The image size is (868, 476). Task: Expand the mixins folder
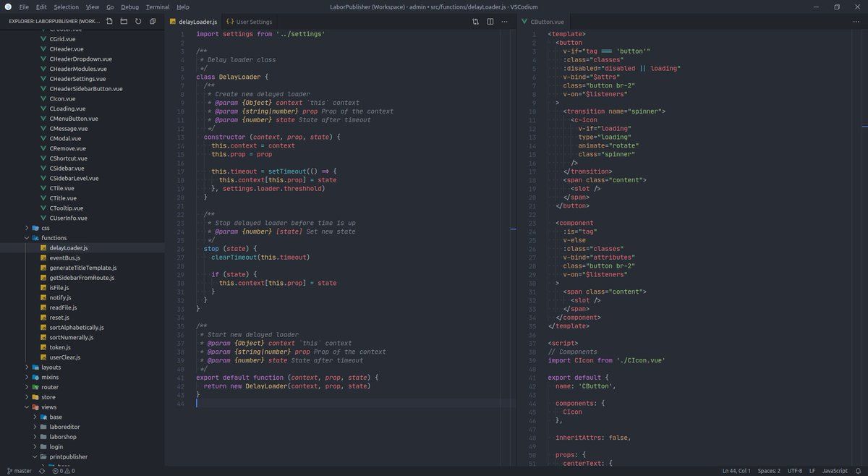point(82,377)
